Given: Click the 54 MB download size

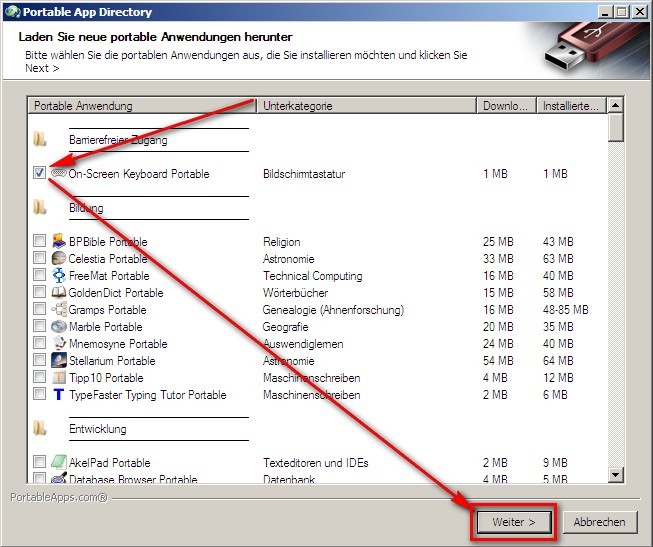Looking at the screenshot, I should pyautogui.click(x=498, y=361).
